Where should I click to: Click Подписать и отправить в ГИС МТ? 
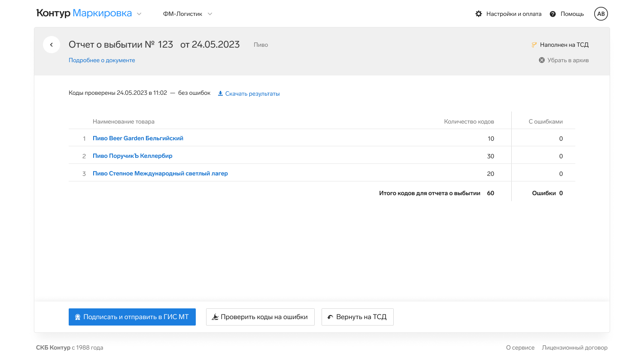pyautogui.click(x=132, y=317)
